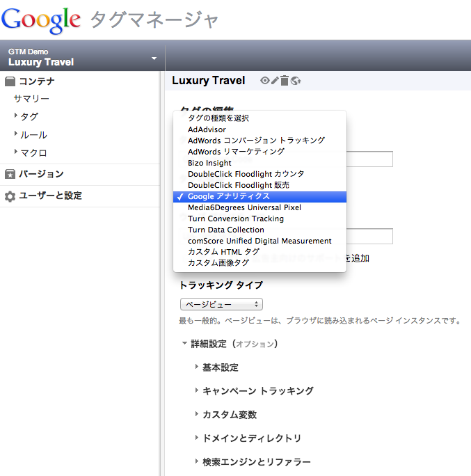Open the Luxury Travel container switcher arrow
The image size is (471, 476).
click(154, 58)
